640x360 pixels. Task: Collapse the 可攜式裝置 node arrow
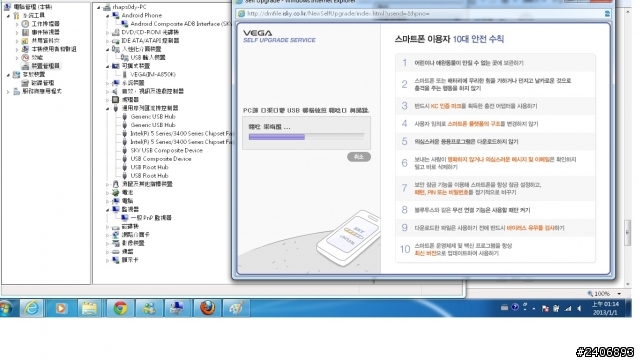108,66
